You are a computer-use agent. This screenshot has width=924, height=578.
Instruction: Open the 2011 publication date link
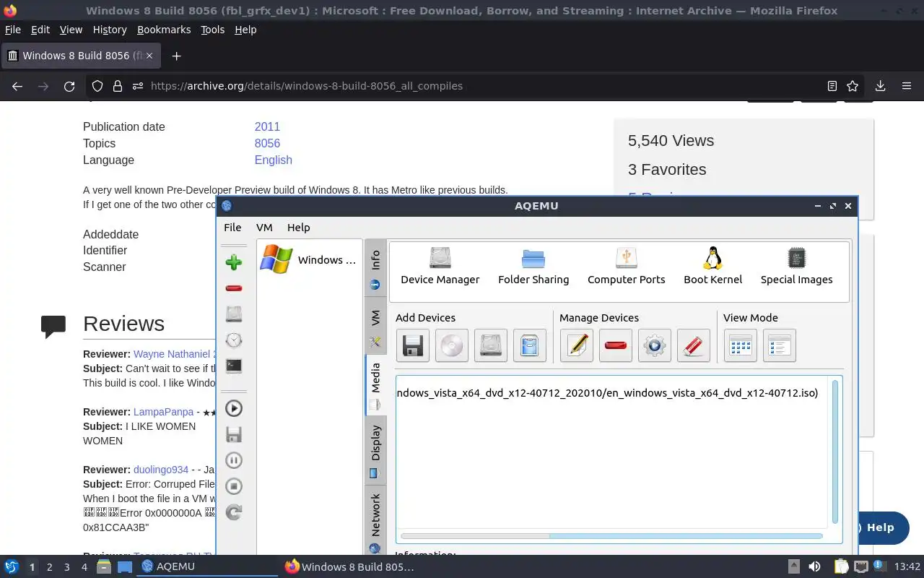tap(267, 126)
